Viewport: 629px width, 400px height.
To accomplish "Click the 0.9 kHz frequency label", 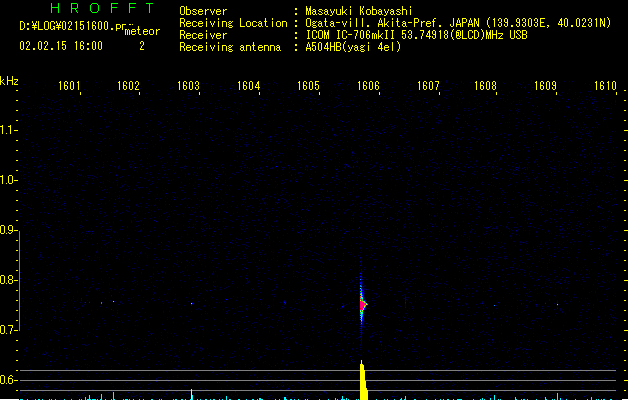I will tap(8, 230).
